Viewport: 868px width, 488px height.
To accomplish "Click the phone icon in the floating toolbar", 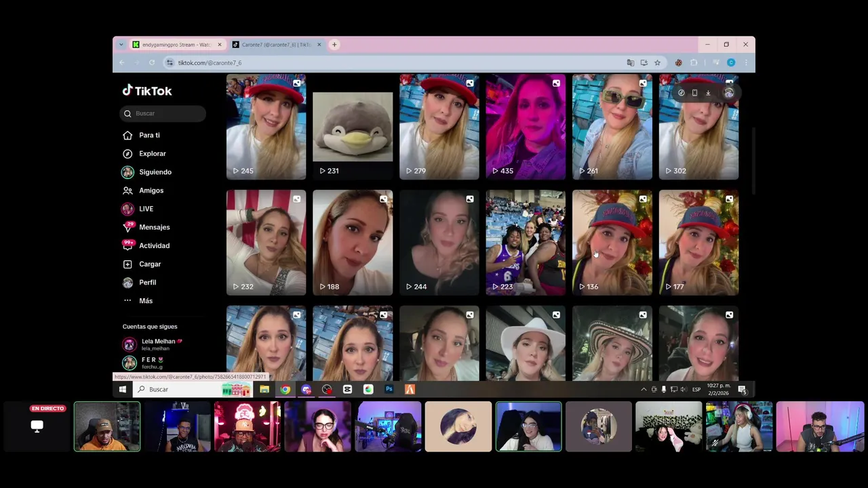I will 694,93.
